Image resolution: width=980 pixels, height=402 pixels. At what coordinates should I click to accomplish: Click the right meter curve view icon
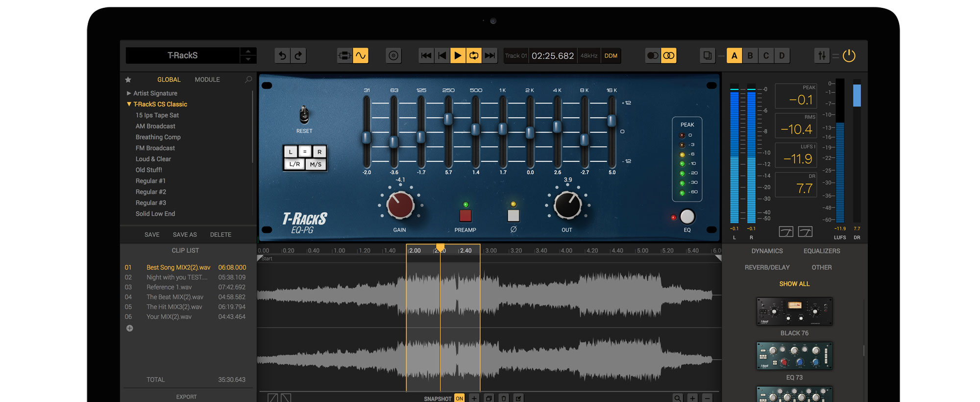pos(805,231)
